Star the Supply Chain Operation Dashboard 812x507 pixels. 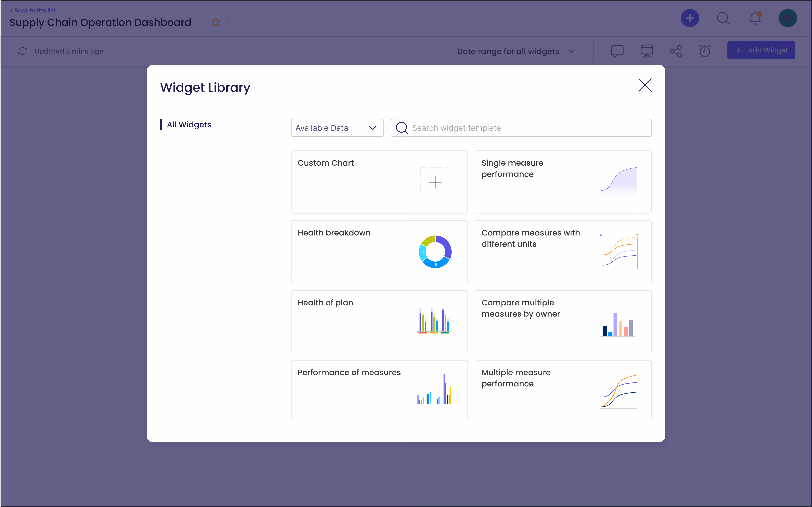pos(215,22)
